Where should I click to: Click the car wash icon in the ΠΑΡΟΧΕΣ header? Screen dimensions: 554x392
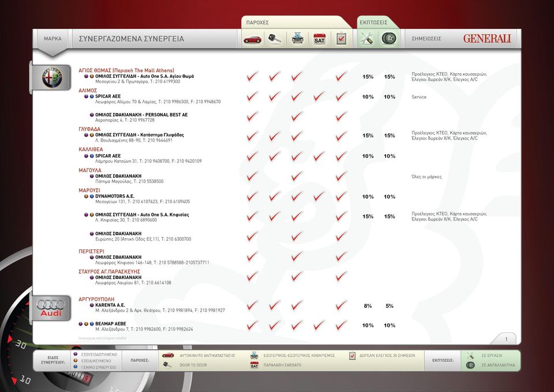coord(298,38)
